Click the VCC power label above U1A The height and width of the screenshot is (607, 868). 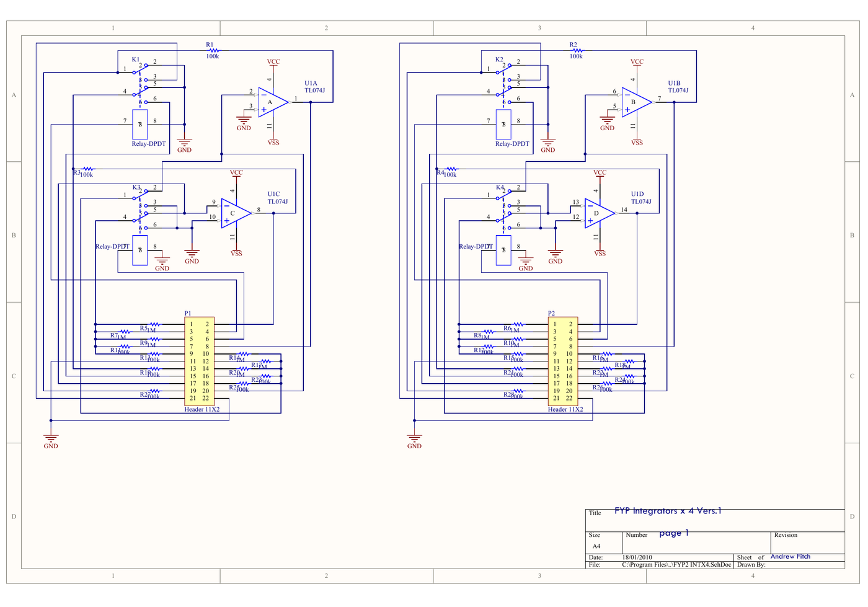coord(273,62)
